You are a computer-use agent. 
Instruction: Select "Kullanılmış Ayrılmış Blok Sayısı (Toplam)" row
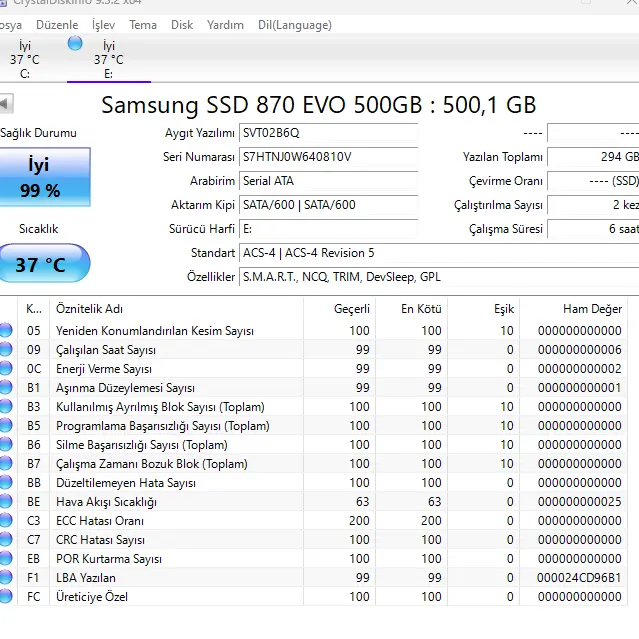pyautogui.click(x=313, y=407)
